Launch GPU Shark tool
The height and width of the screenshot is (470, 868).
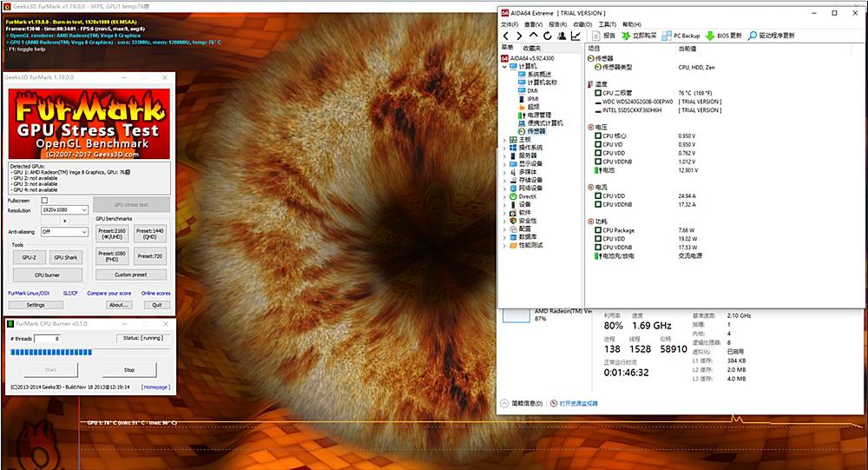point(66,257)
